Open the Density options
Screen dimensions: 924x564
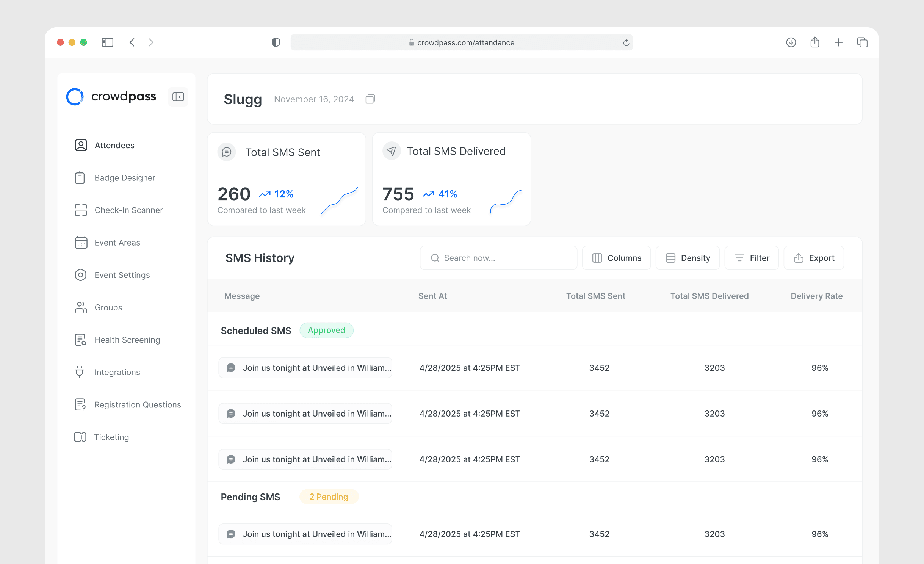point(688,258)
